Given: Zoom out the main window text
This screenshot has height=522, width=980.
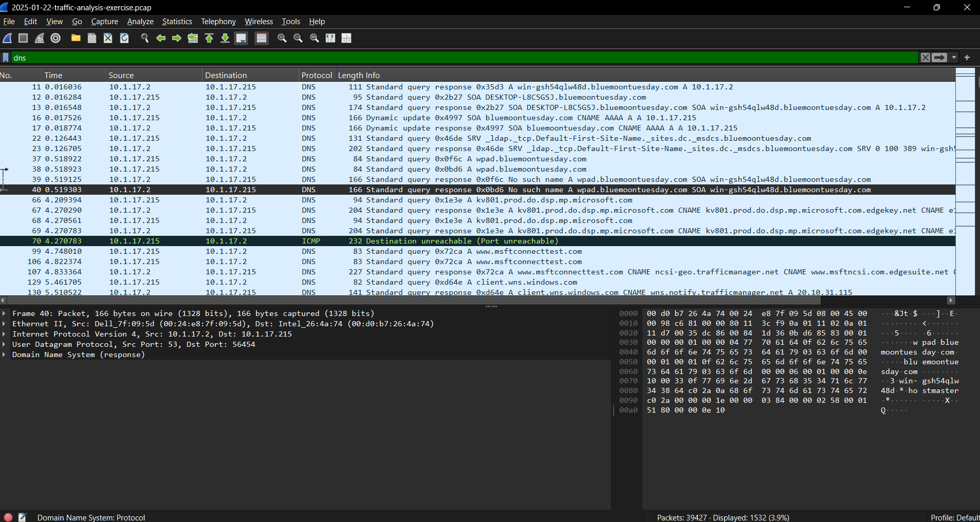Looking at the screenshot, I should (298, 38).
